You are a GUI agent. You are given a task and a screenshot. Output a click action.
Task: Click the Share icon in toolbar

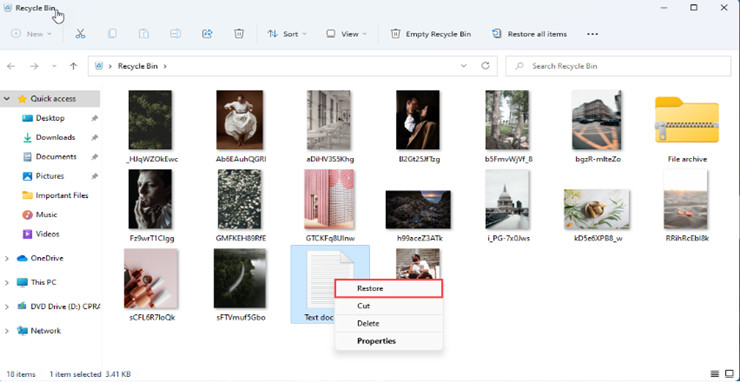point(207,34)
